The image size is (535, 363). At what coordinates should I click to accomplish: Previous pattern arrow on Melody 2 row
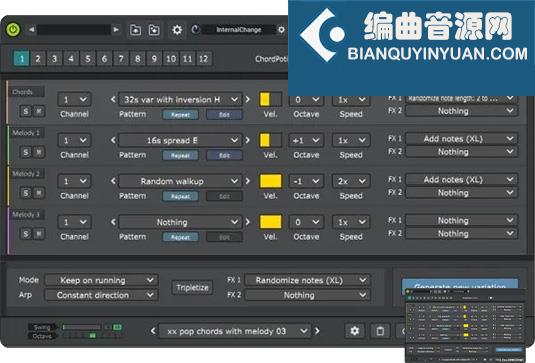point(113,181)
